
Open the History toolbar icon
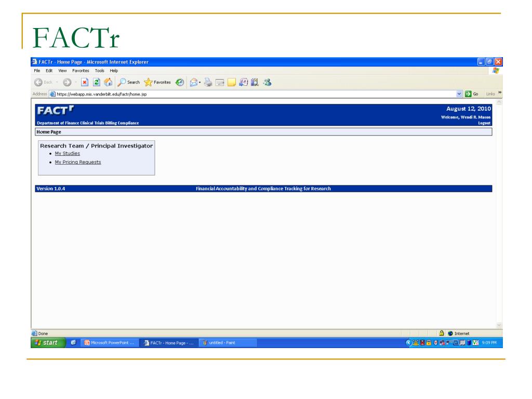pos(180,82)
